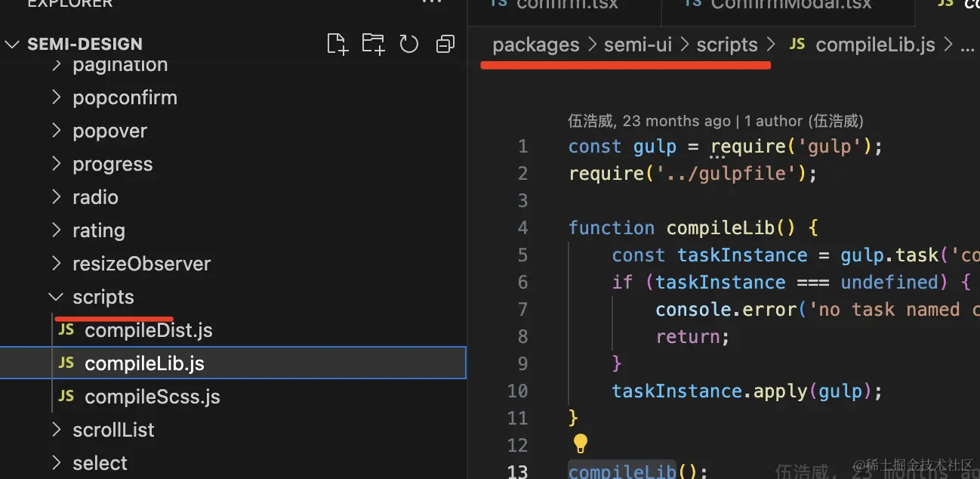The width and height of the screenshot is (980, 479).
Task: Click line number 7 in the gutter
Action: pyautogui.click(x=522, y=309)
